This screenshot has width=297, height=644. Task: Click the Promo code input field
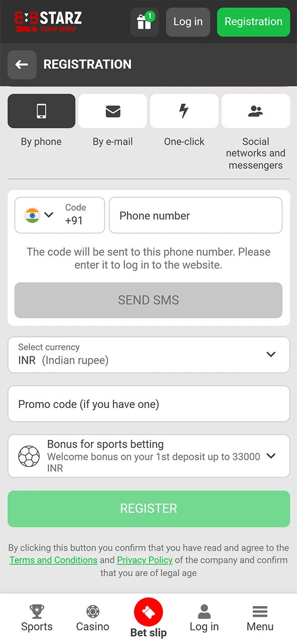coord(149,404)
